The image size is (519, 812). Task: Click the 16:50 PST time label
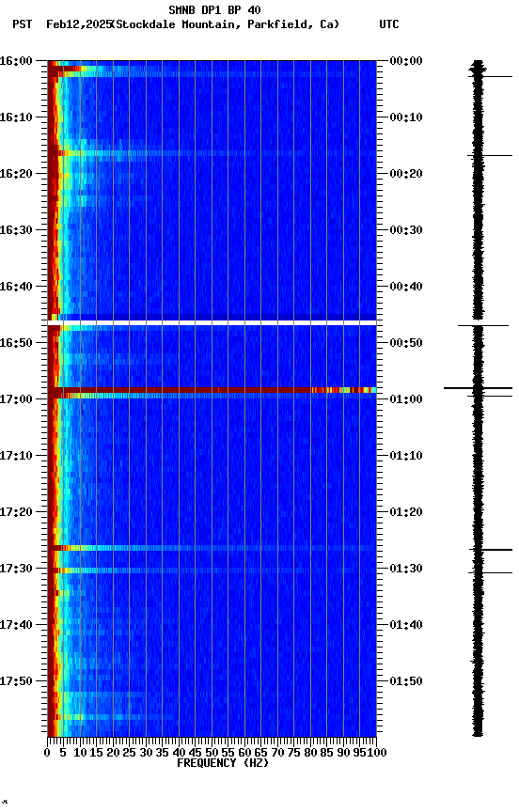(16, 343)
